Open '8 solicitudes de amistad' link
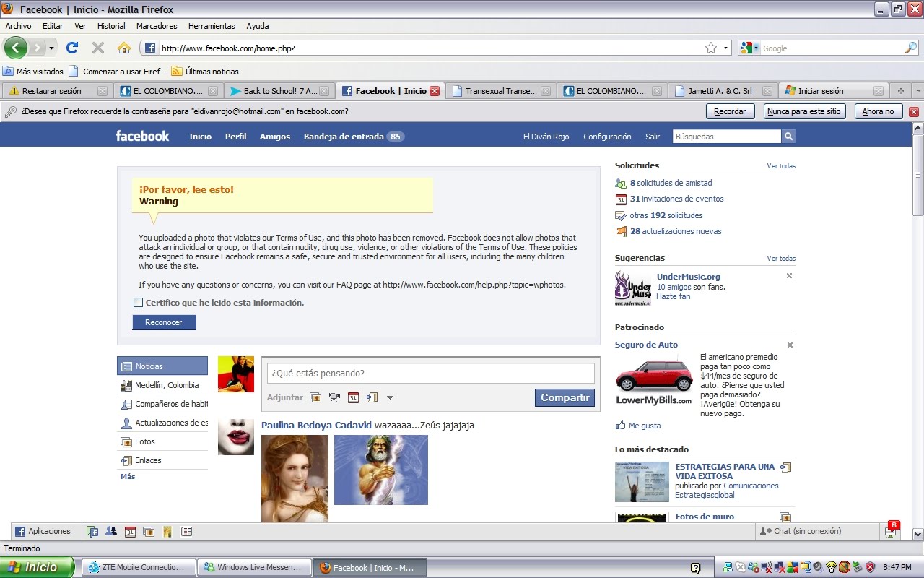This screenshot has width=924, height=578. pyautogui.click(x=671, y=183)
